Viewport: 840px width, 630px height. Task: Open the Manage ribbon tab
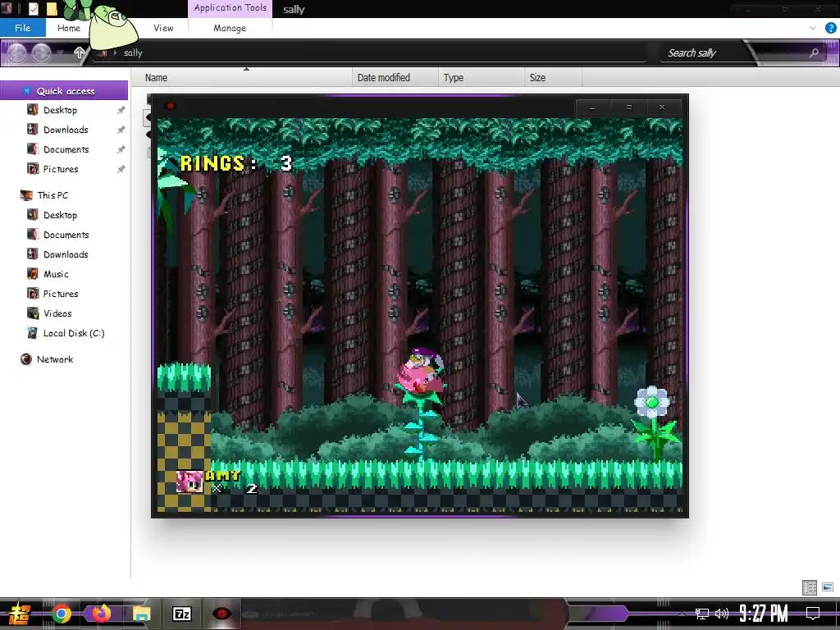pos(230,28)
